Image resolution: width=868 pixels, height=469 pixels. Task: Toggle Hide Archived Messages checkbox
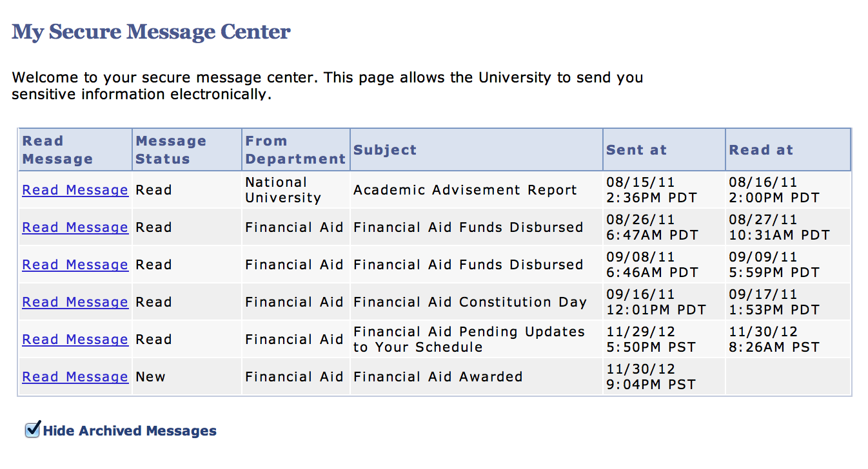pyautogui.click(x=32, y=430)
